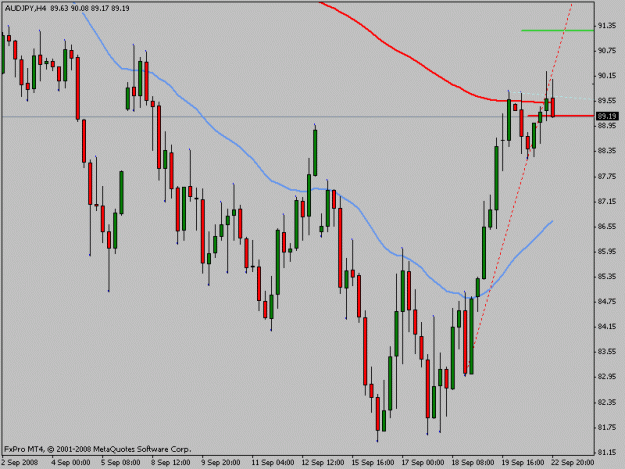Click the 19 Sep 16:00 time label

[x=523, y=463]
